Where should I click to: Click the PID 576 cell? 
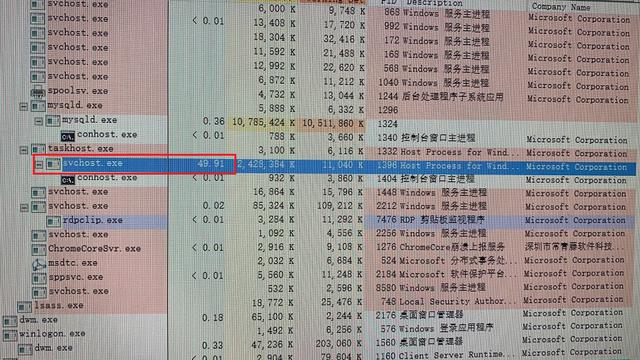(388, 329)
